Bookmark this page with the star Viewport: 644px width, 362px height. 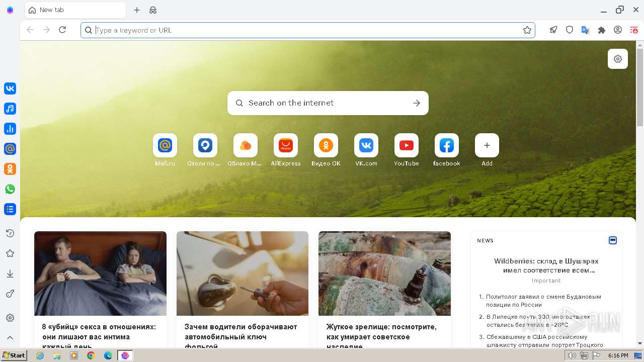click(x=527, y=30)
